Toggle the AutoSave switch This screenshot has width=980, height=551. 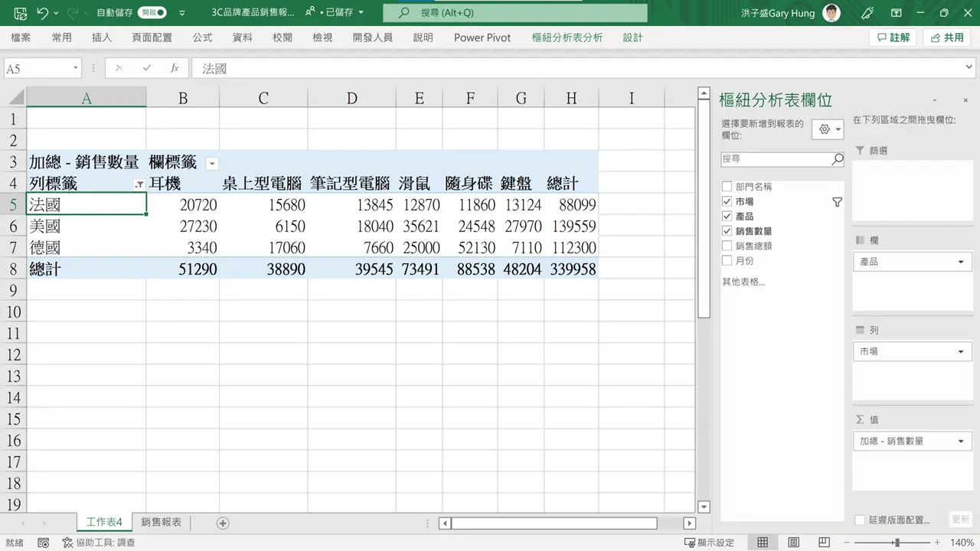tap(152, 13)
